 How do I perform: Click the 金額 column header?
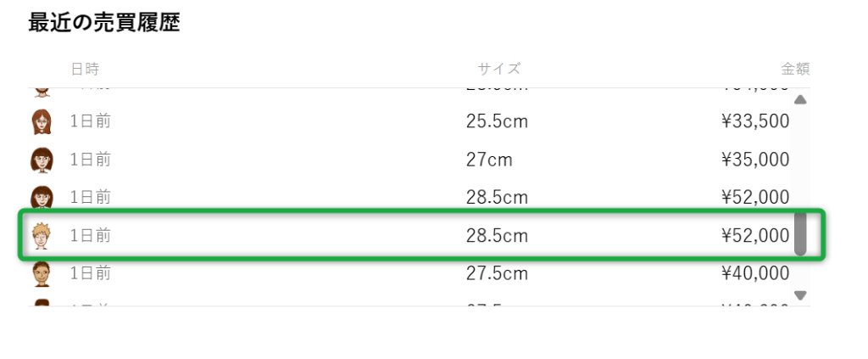(x=795, y=69)
